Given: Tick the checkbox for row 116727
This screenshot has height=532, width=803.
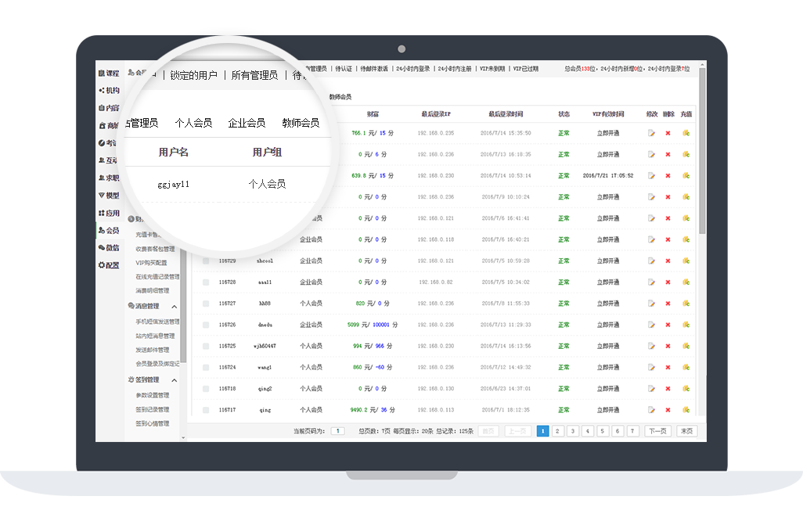Looking at the screenshot, I should (206, 304).
